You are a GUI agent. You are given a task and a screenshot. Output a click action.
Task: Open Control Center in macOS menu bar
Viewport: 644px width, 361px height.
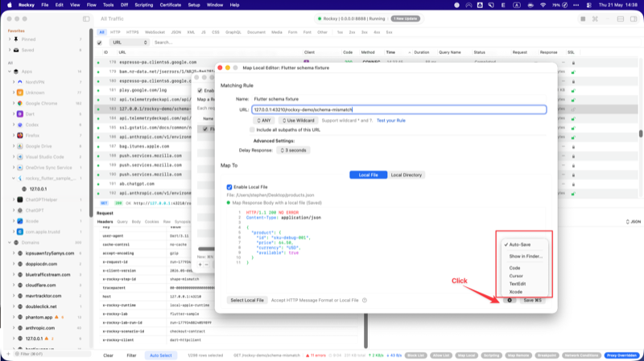(589, 5)
